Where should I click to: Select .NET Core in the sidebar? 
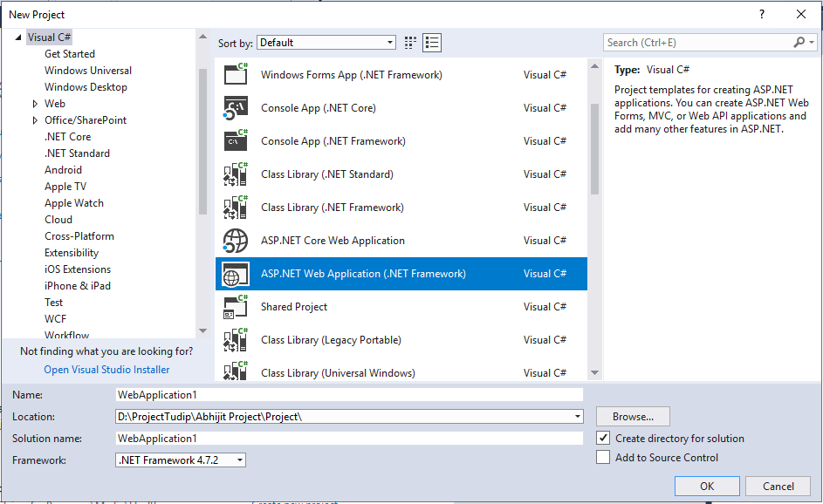click(68, 136)
